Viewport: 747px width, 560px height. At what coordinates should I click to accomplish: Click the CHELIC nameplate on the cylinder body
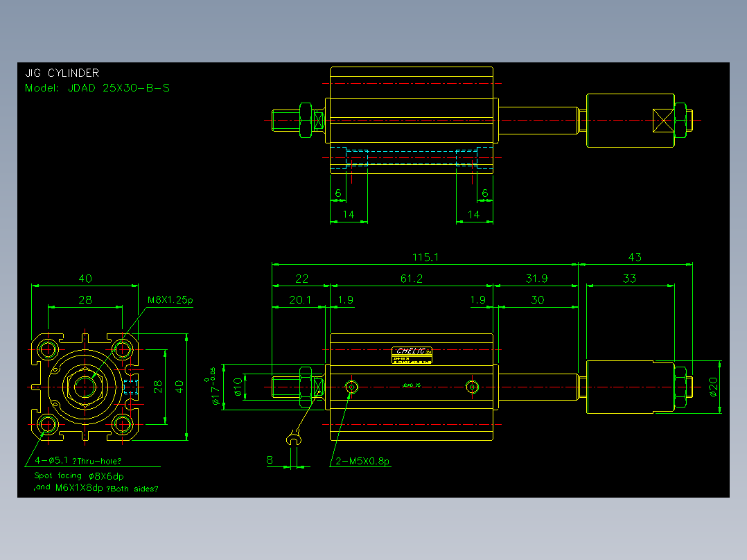tap(412, 355)
